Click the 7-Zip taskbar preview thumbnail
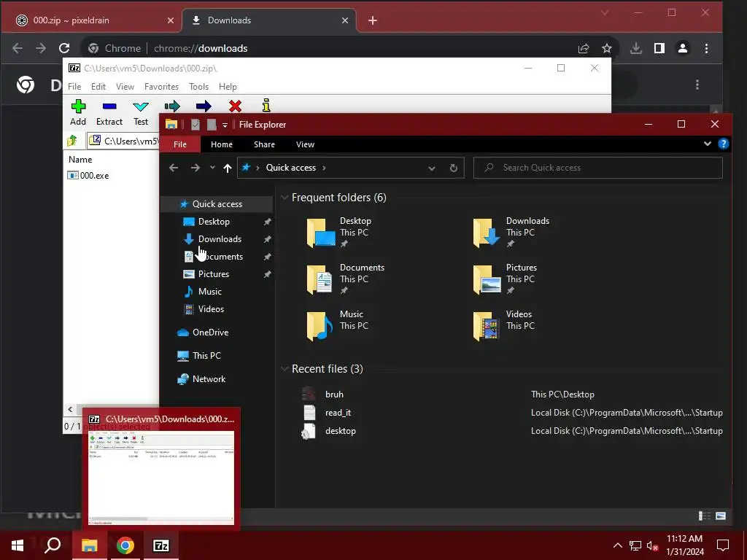This screenshot has width=747, height=560. coord(161,477)
